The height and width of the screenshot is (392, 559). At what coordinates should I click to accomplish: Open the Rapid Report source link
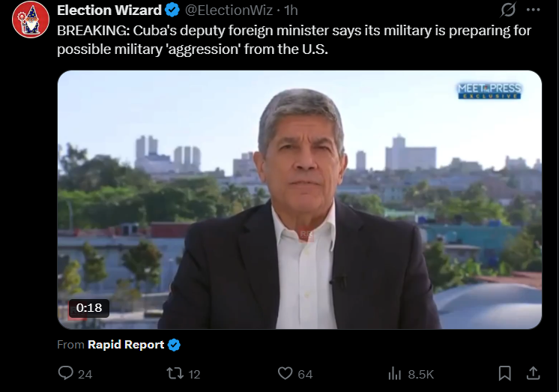pyautogui.click(x=126, y=345)
